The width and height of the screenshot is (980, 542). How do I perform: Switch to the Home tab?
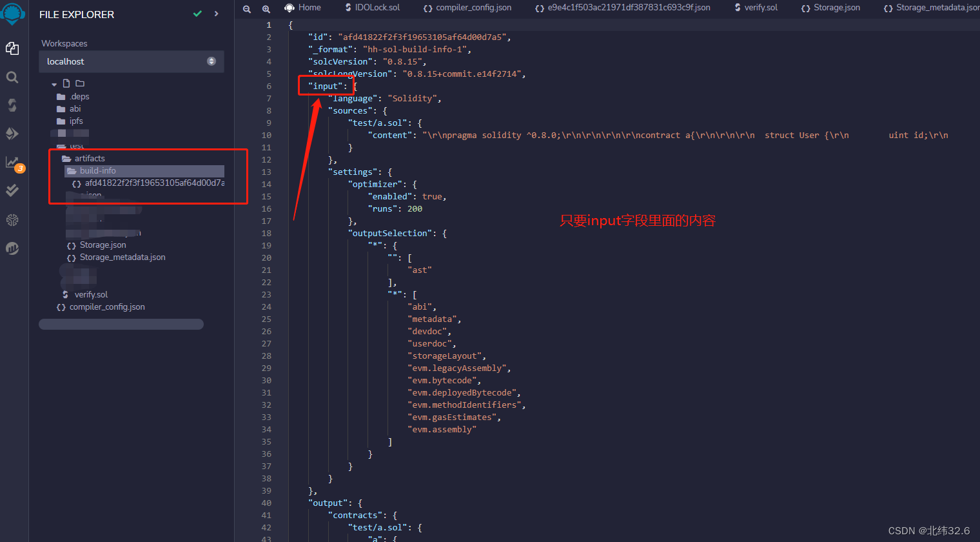[x=302, y=8]
